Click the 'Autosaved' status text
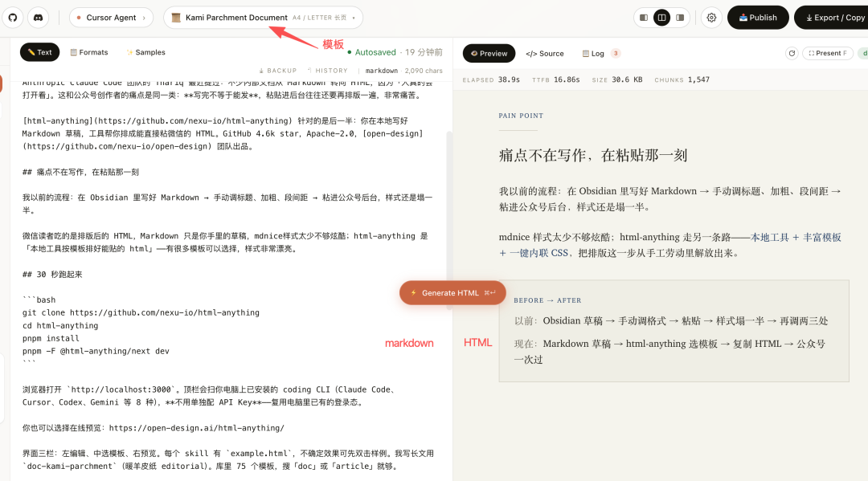The width and height of the screenshot is (868, 481). click(375, 52)
